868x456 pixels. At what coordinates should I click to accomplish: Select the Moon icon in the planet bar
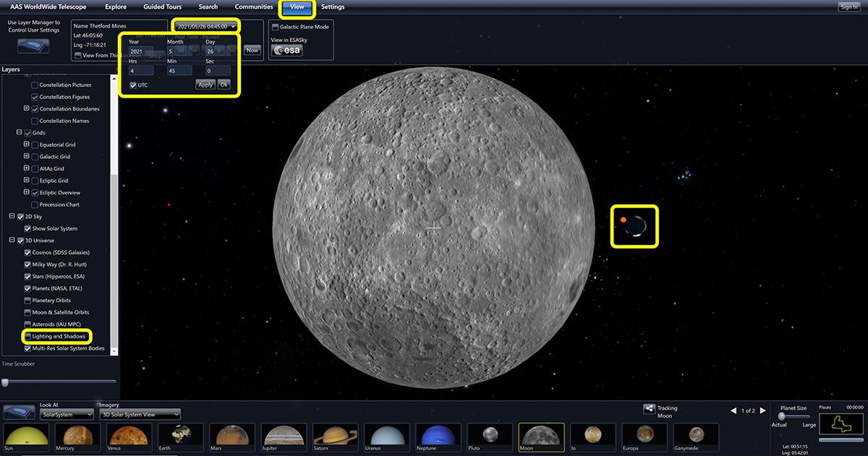click(541, 436)
